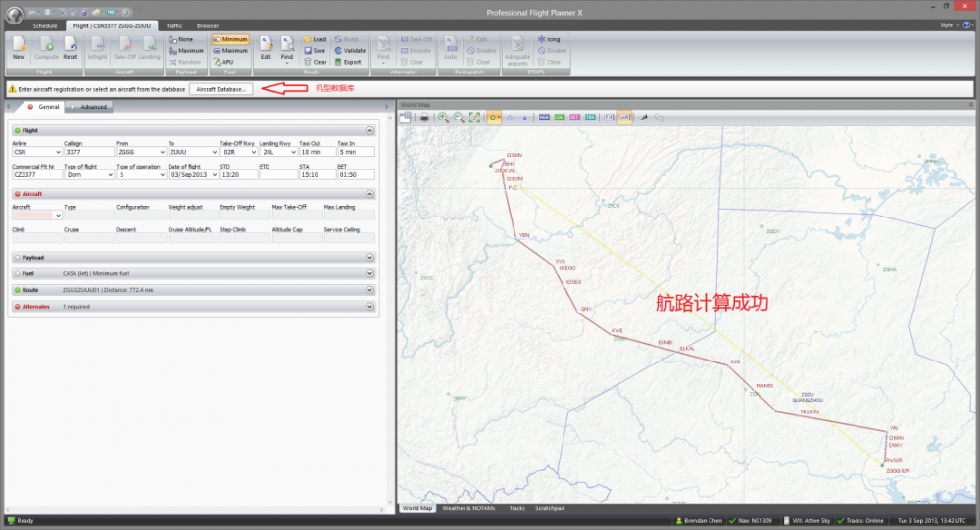The image size is (980, 530).
Task: Print the world map
Action: point(424,117)
